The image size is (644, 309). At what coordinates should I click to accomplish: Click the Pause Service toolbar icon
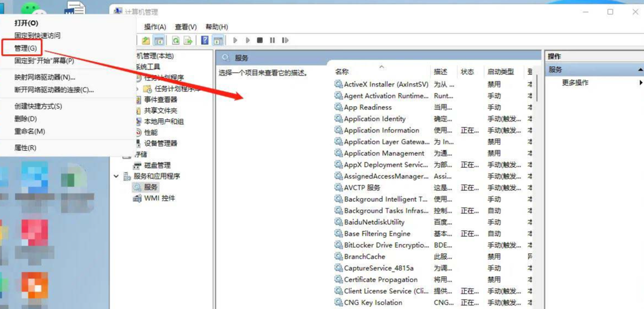point(272,40)
